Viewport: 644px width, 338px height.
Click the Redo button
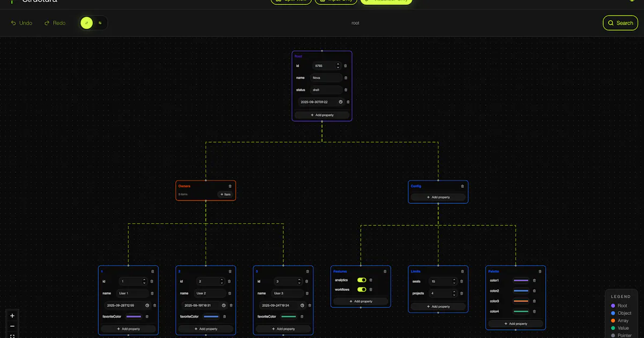pos(55,23)
